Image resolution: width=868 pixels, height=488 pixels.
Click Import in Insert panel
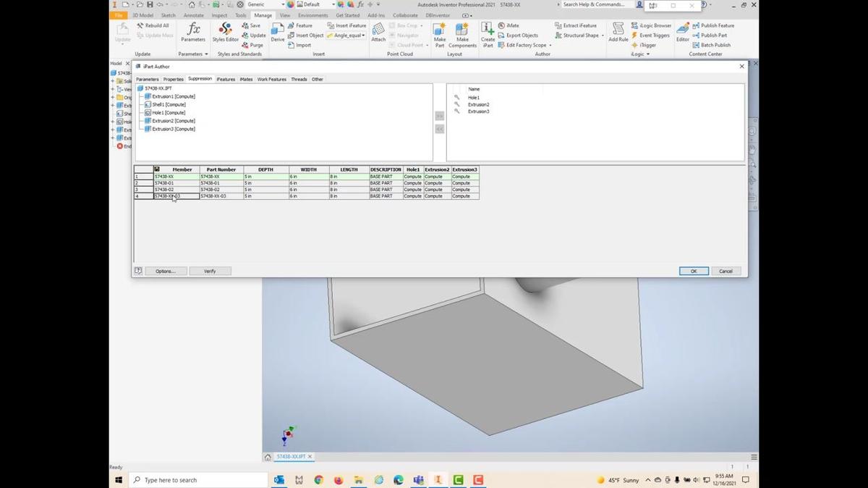click(299, 45)
